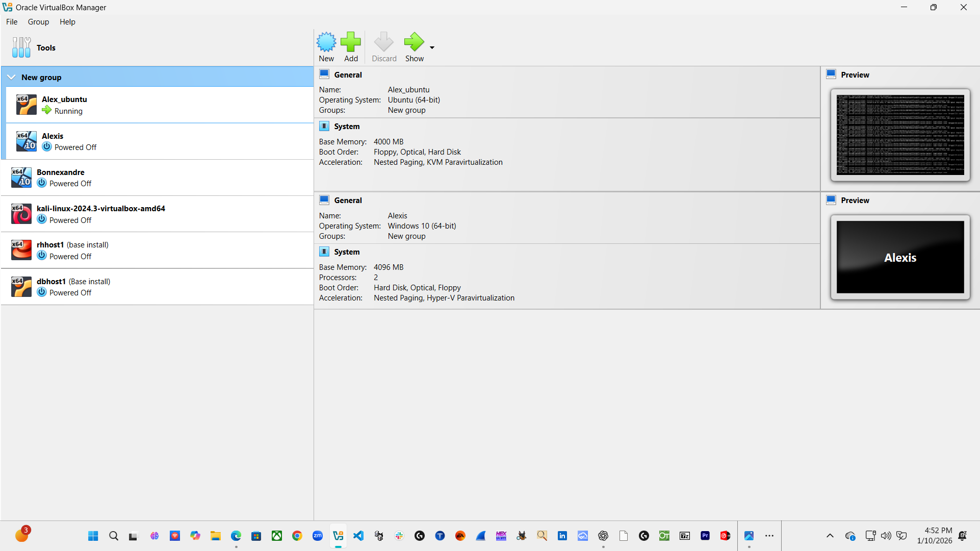
Task: Open the Tools panel icon
Action: 21,47
